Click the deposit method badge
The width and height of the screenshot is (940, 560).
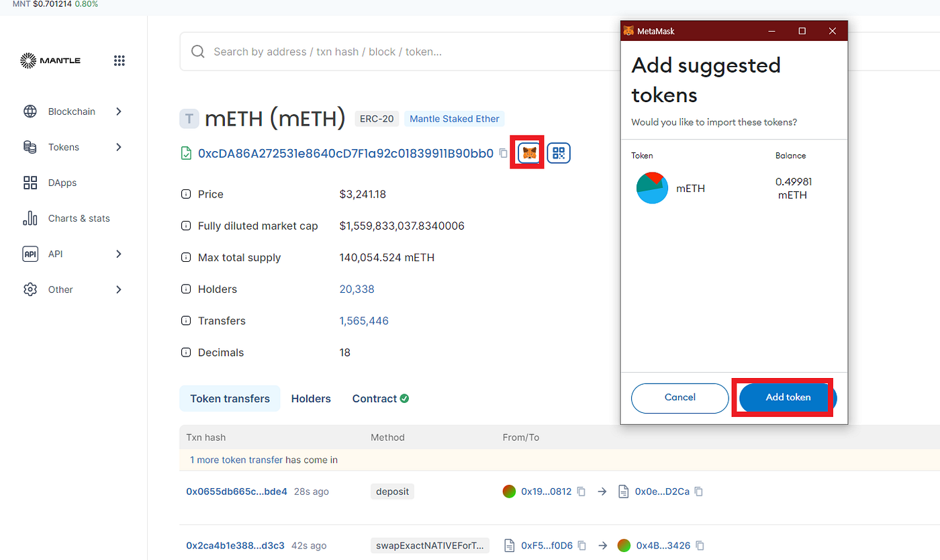[x=392, y=492]
